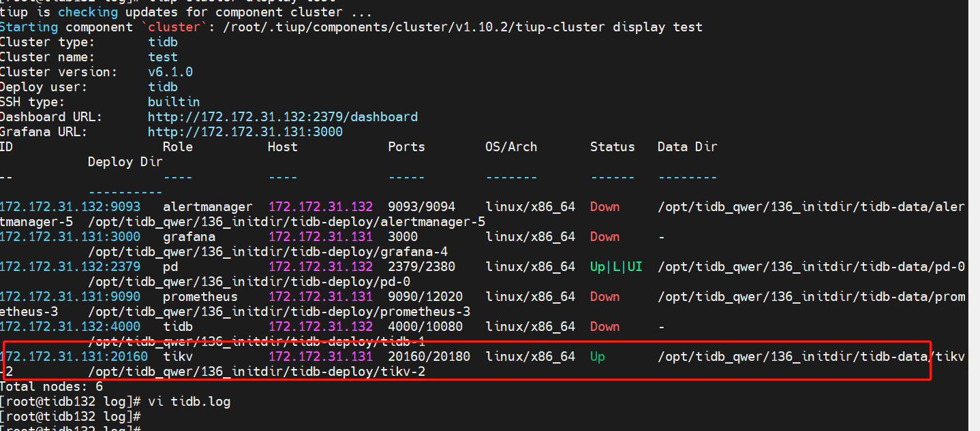Click the Up status of tikv
The width and height of the screenshot is (980, 431).
[597, 357]
